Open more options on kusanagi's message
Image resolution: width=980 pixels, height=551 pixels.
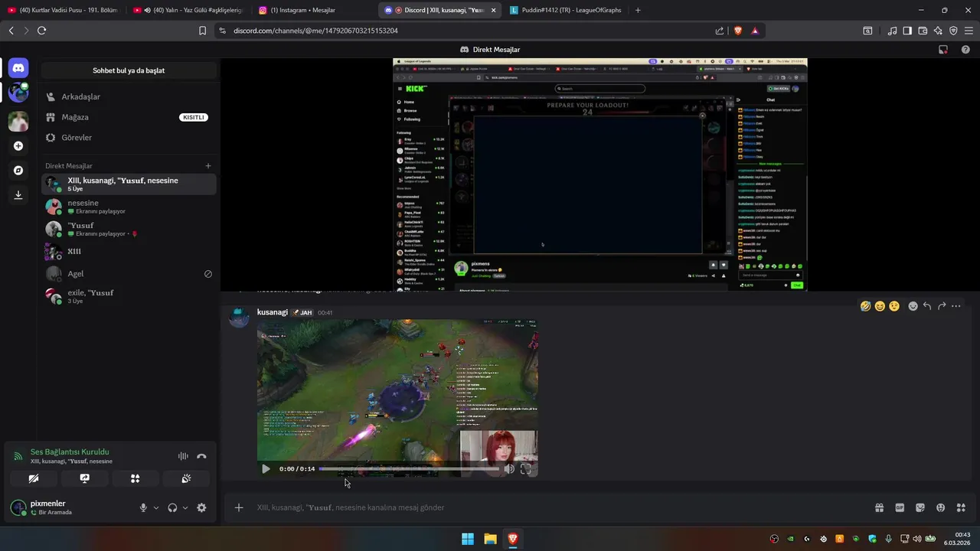pyautogui.click(x=956, y=306)
